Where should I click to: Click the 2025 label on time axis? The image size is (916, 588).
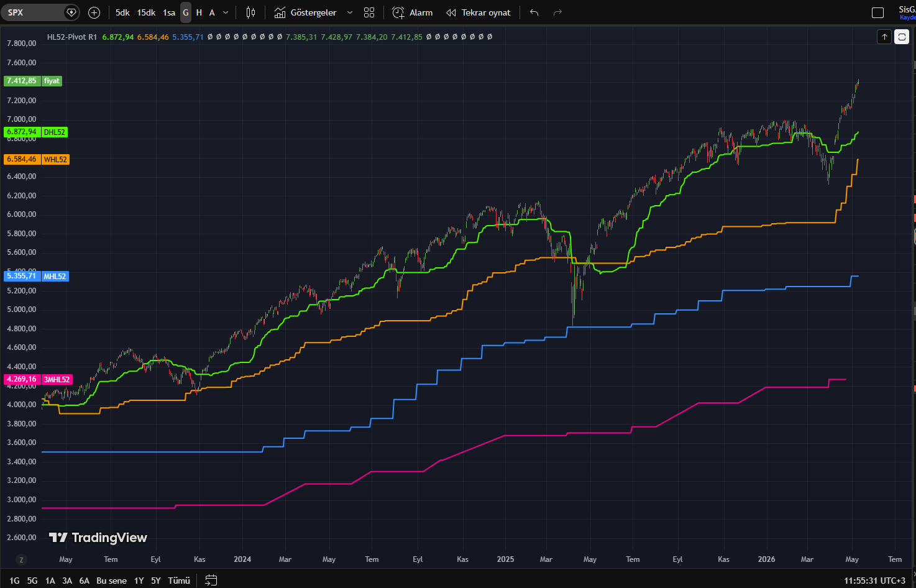pos(506,559)
